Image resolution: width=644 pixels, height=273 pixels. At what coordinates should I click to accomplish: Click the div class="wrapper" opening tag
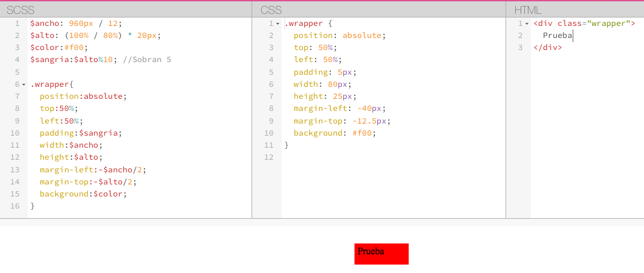[584, 24]
